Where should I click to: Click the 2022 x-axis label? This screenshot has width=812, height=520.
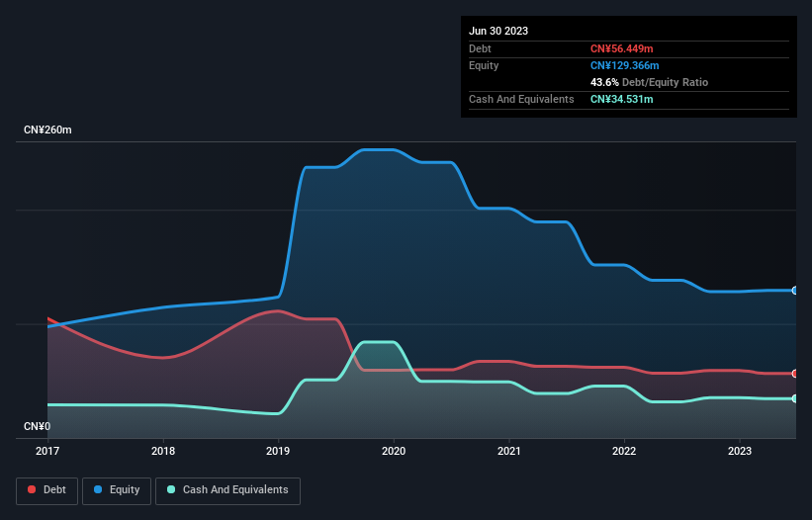pyautogui.click(x=624, y=451)
